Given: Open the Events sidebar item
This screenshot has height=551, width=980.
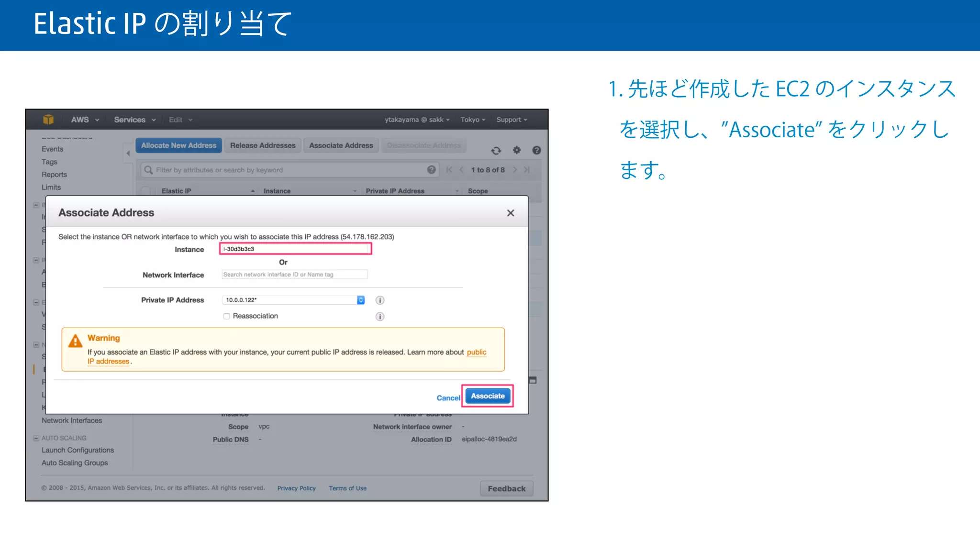Looking at the screenshot, I should click(x=52, y=149).
